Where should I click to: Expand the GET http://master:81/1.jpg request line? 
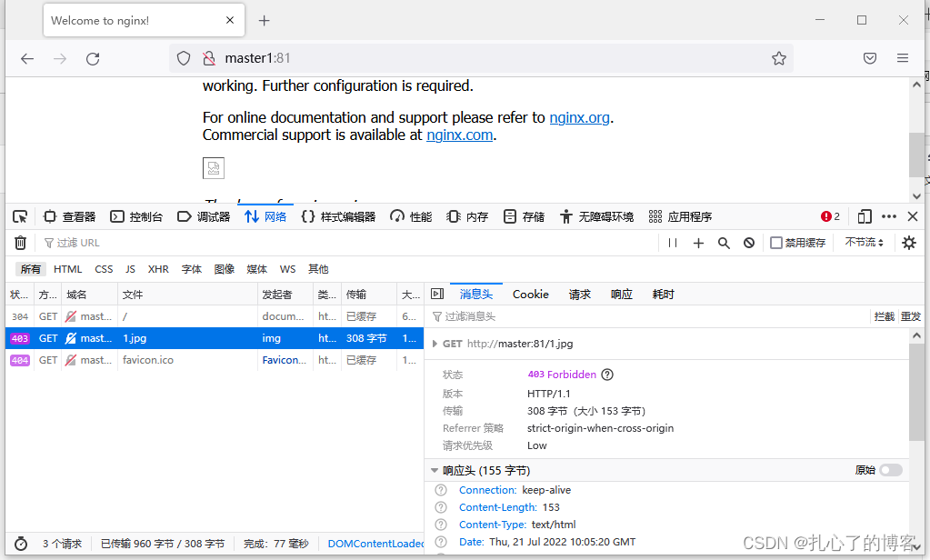435,344
